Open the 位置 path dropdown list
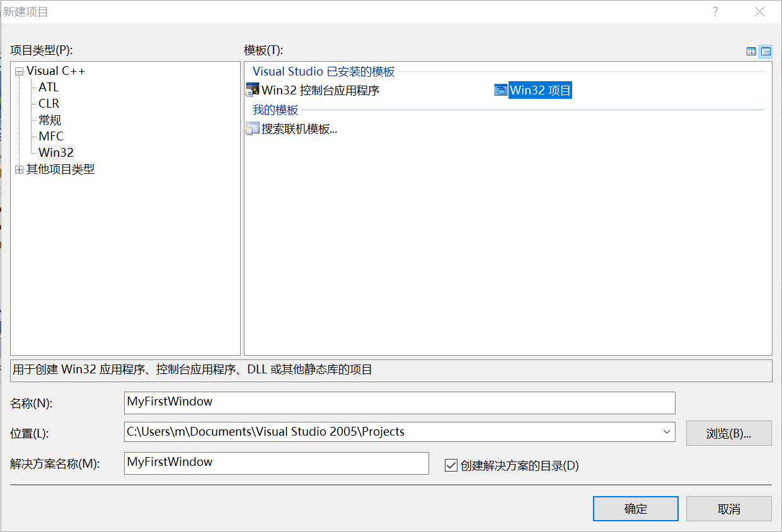 click(x=667, y=432)
